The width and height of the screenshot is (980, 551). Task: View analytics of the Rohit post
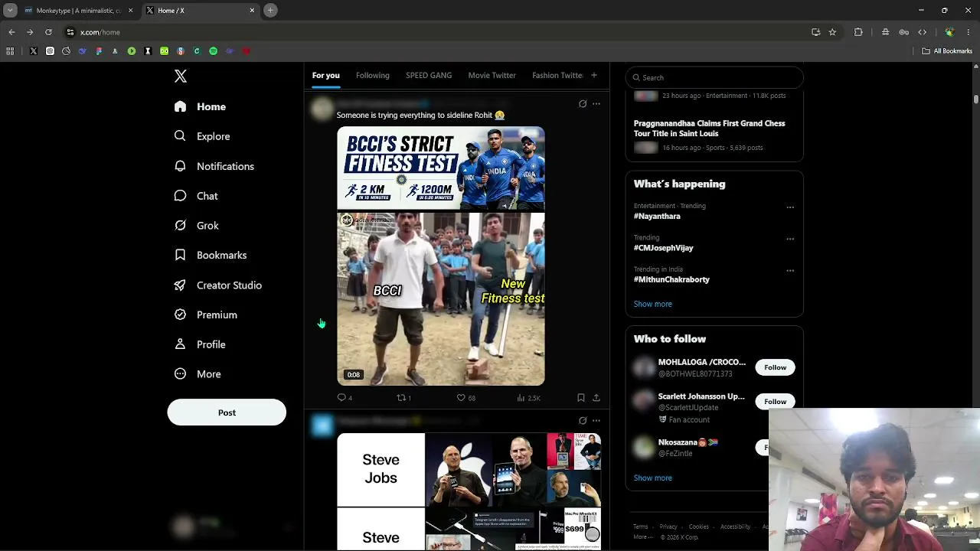click(x=528, y=398)
